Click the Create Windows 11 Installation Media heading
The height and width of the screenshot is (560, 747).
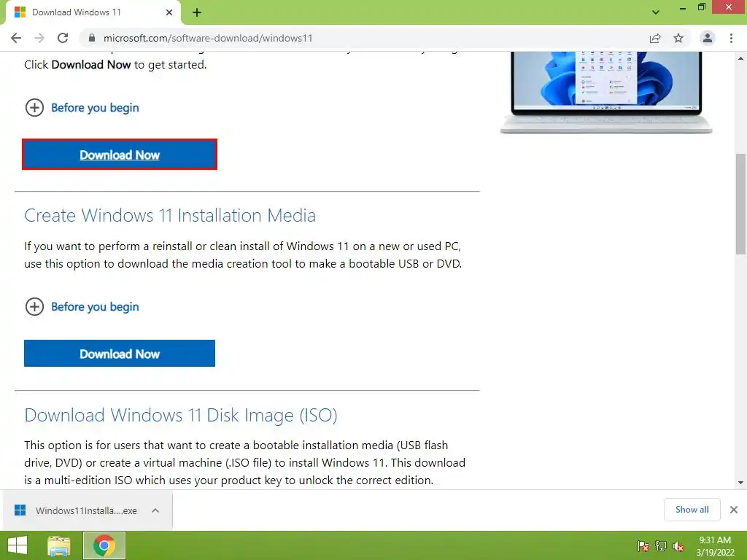point(169,215)
